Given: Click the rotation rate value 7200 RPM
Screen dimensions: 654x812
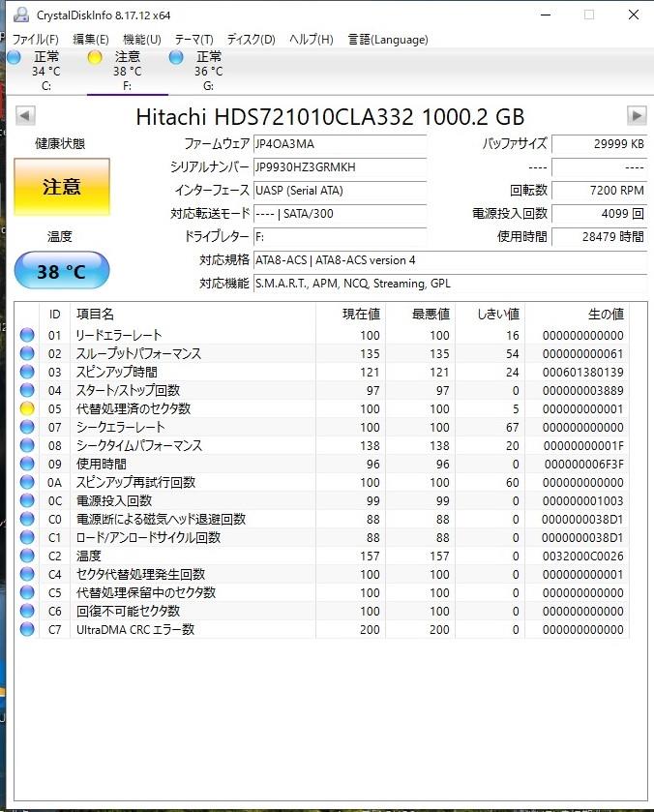Looking at the screenshot, I should click(599, 191).
